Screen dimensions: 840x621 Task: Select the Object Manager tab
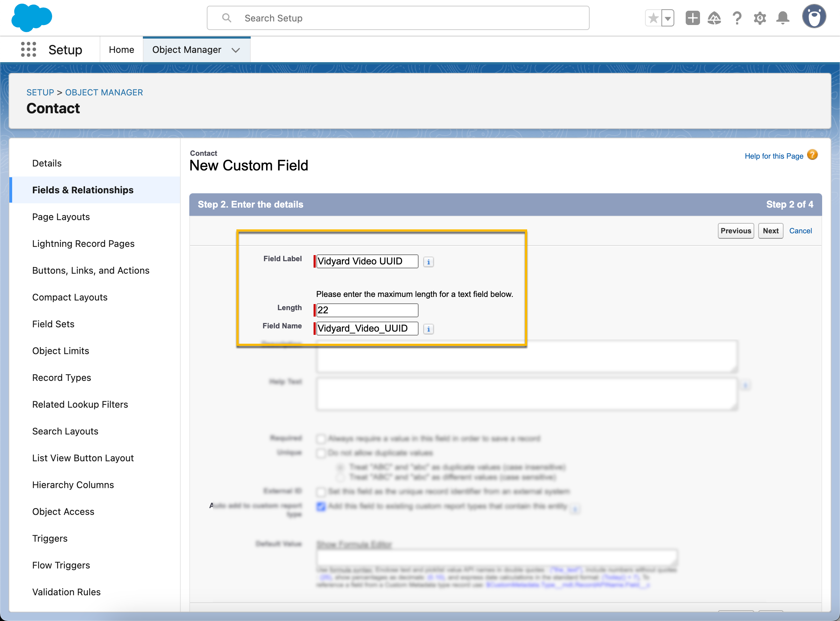coord(187,50)
